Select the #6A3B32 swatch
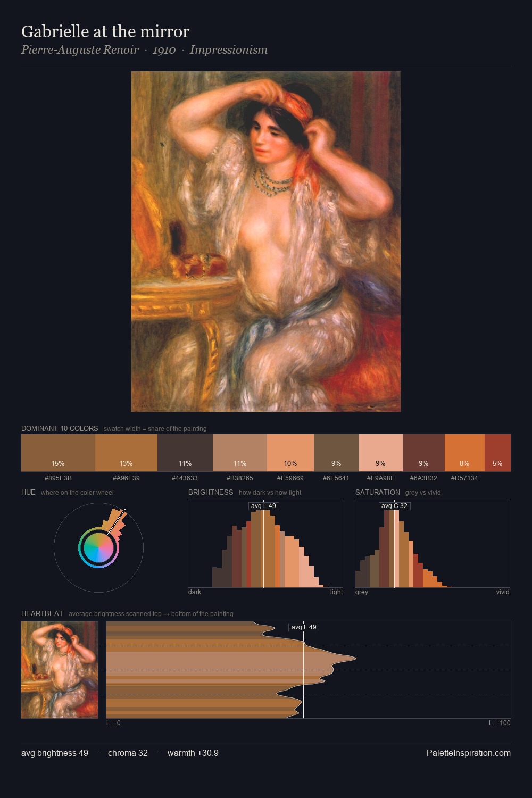532x798 pixels. [423, 453]
